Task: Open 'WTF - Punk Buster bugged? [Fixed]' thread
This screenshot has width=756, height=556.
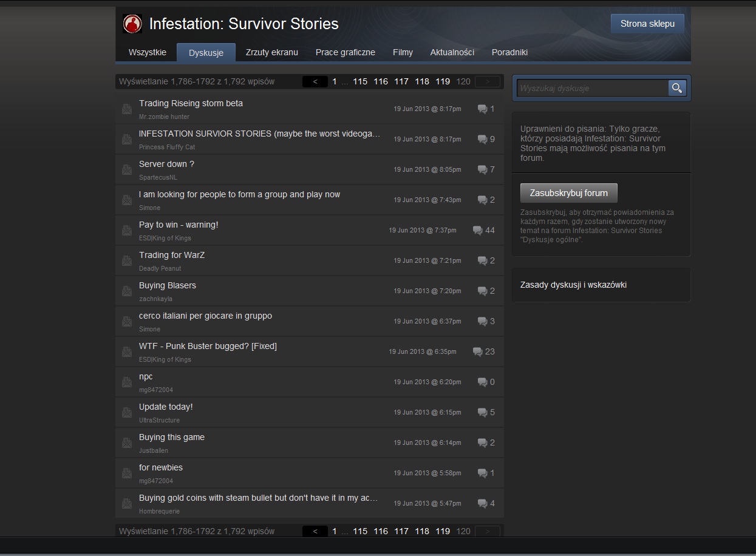Action: (x=208, y=346)
